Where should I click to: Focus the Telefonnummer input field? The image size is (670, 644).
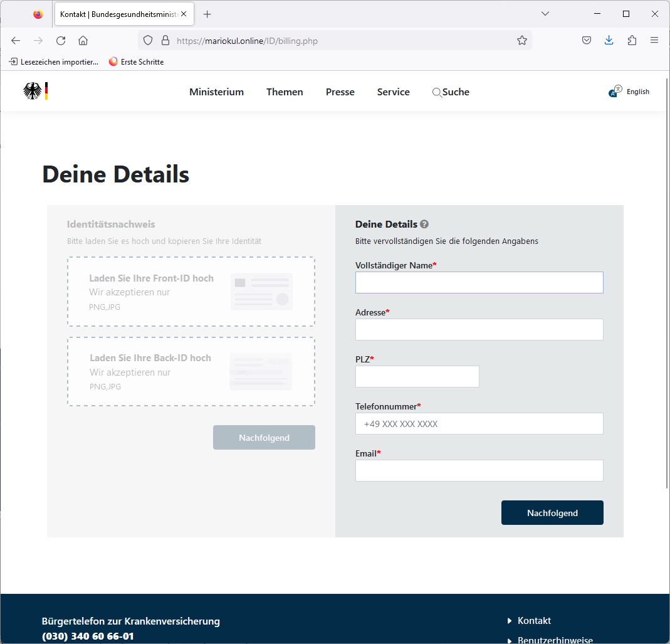pos(479,424)
